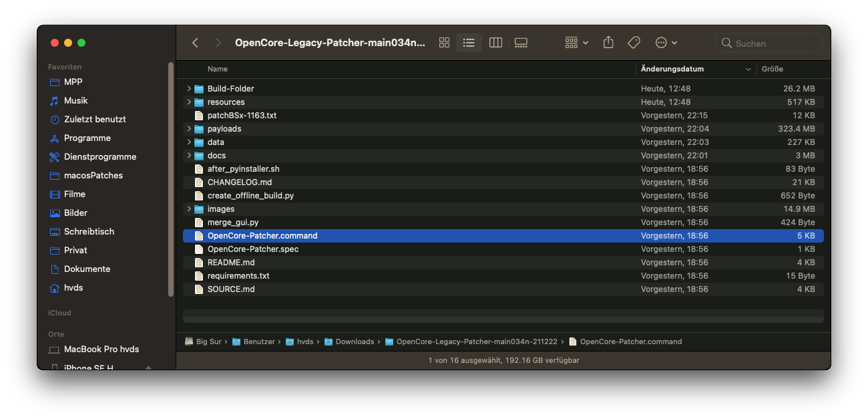Click Big Sur in the path bar

(203, 341)
